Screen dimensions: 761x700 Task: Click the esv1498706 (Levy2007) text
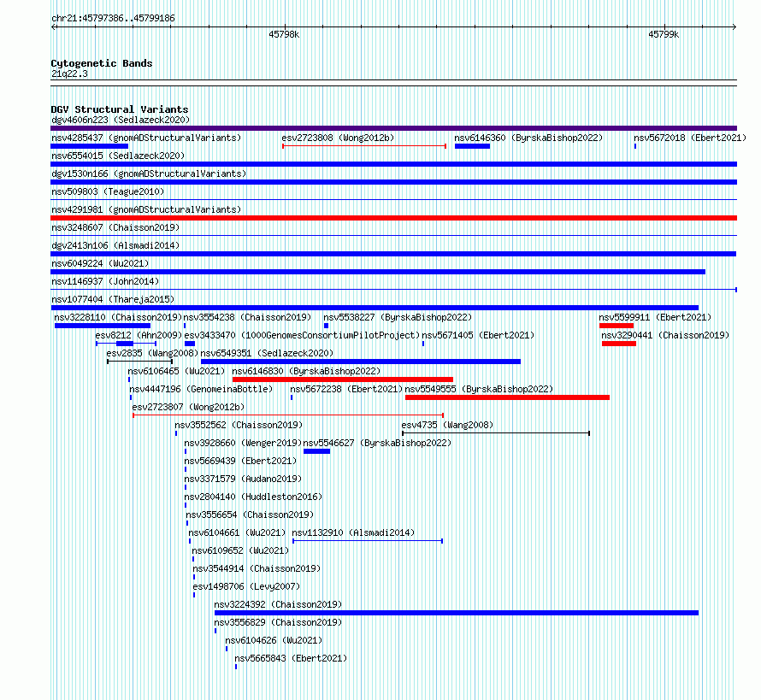tap(246, 586)
